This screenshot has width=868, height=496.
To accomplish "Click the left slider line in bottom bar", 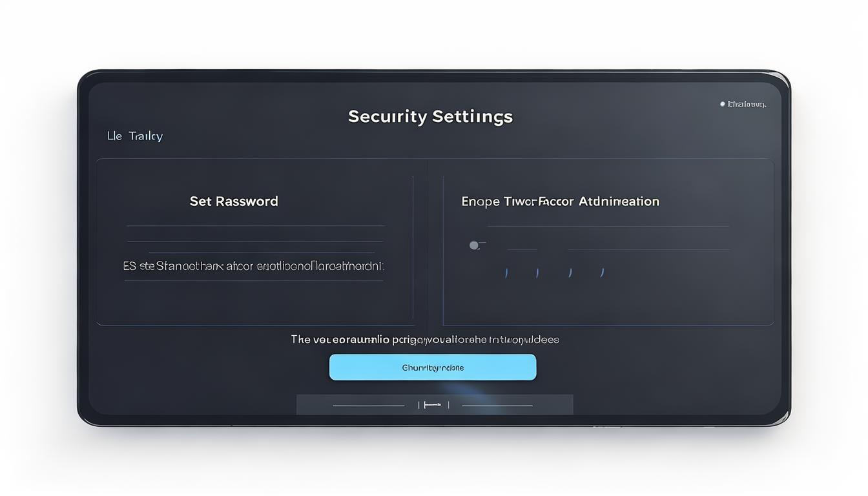I will 369,406.
